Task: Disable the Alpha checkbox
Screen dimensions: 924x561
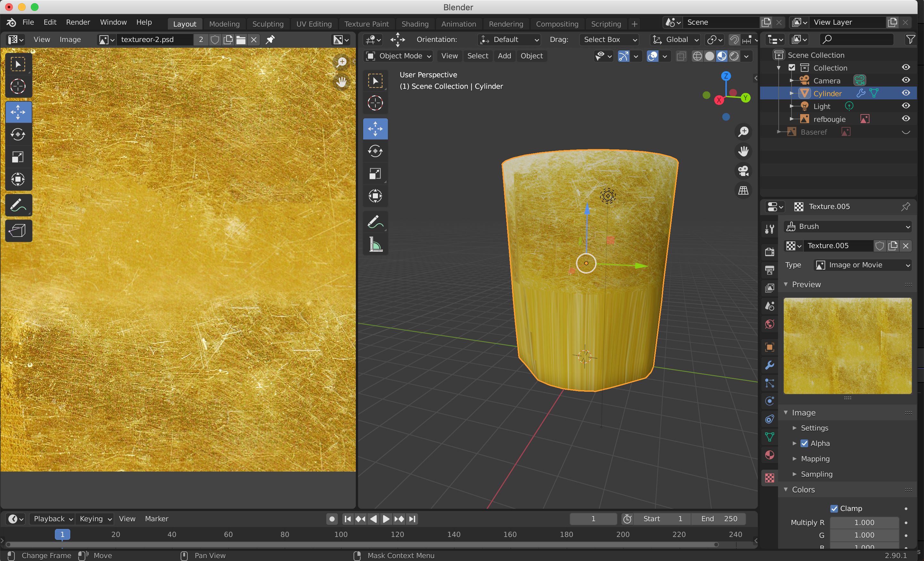Action: pyautogui.click(x=804, y=443)
